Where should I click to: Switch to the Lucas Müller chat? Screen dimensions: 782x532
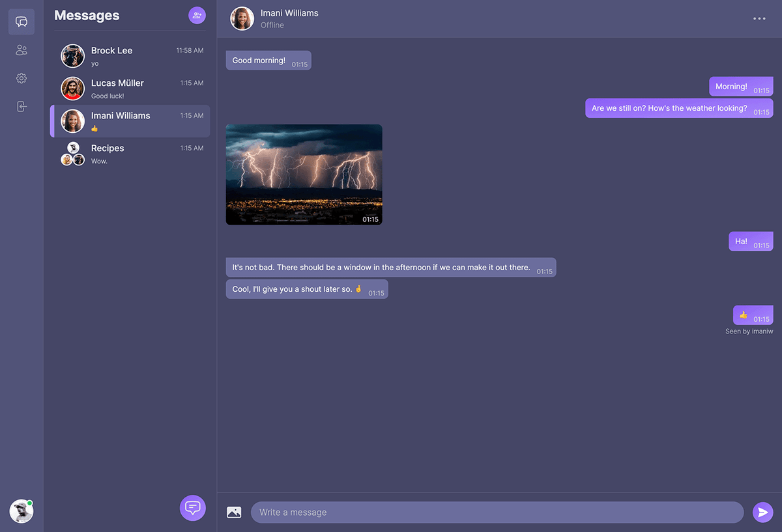tap(130, 89)
